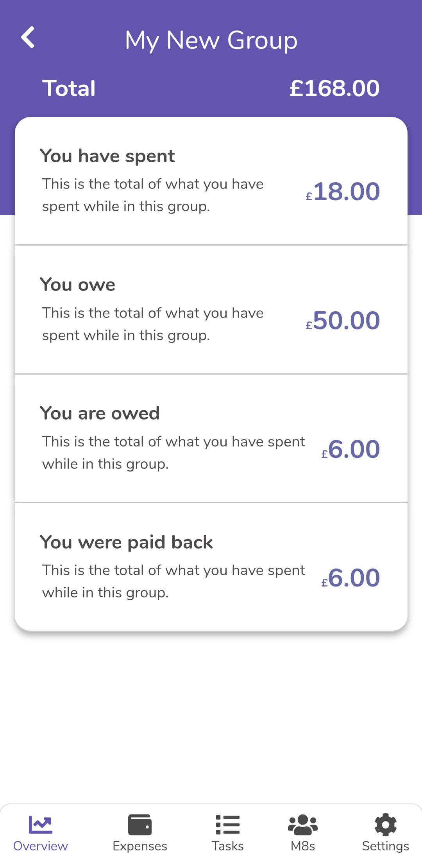This screenshot has width=422, height=868.
Task: Open the You have spent heading
Action: point(107,156)
